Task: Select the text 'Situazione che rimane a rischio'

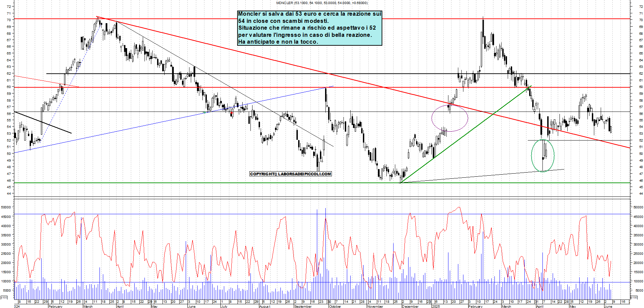Action: pyautogui.click(x=282, y=28)
